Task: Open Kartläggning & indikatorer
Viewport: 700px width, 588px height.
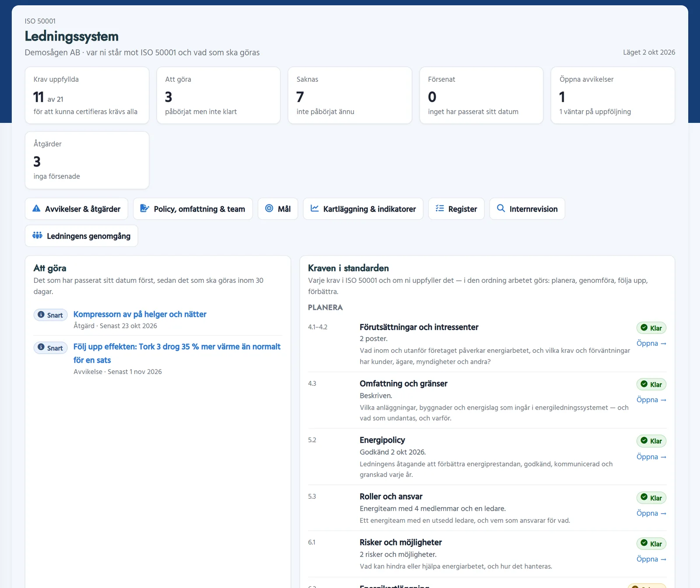Action: click(363, 209)
